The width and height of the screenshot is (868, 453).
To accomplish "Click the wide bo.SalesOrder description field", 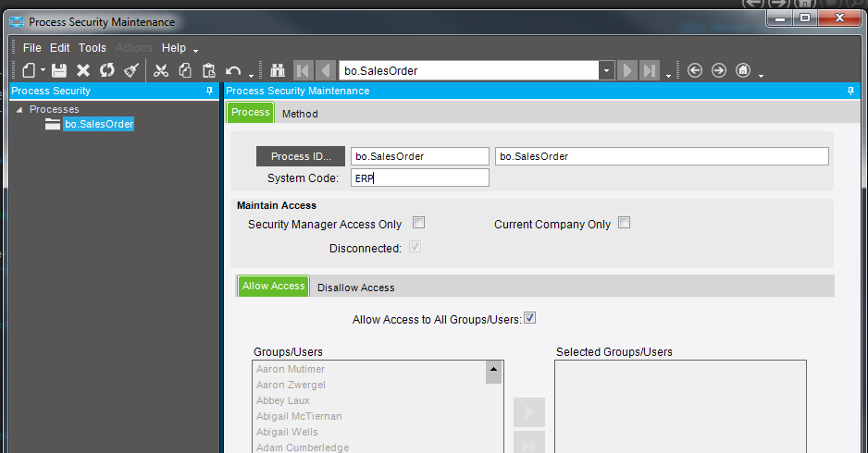I will (x=662, y=156).
